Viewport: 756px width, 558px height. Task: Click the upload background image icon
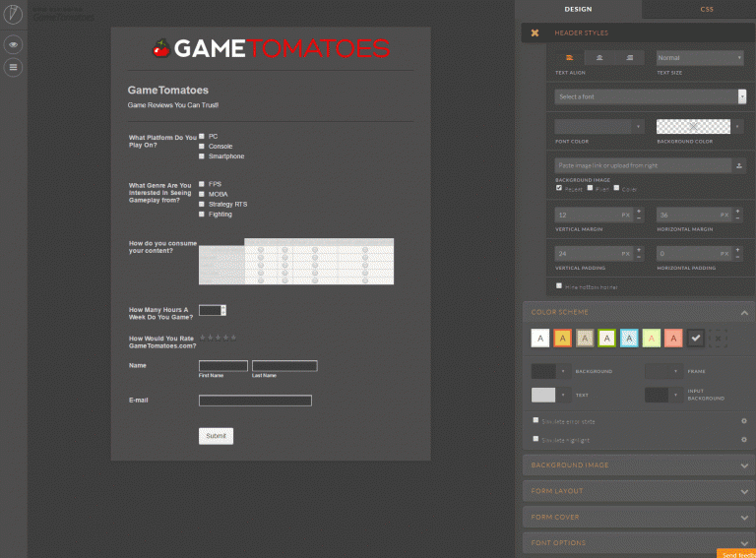pos(738,165)
